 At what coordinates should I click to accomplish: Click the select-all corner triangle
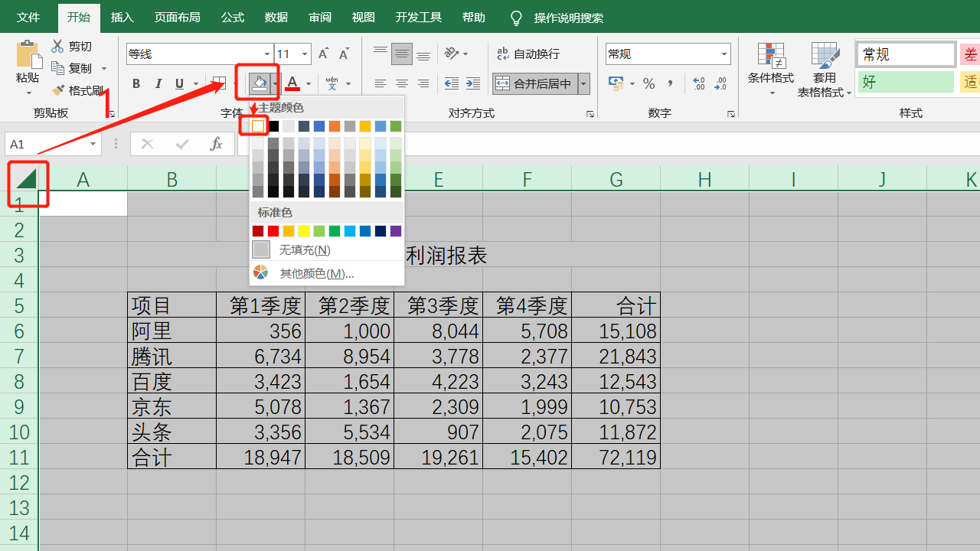click(x=26, y=179)
